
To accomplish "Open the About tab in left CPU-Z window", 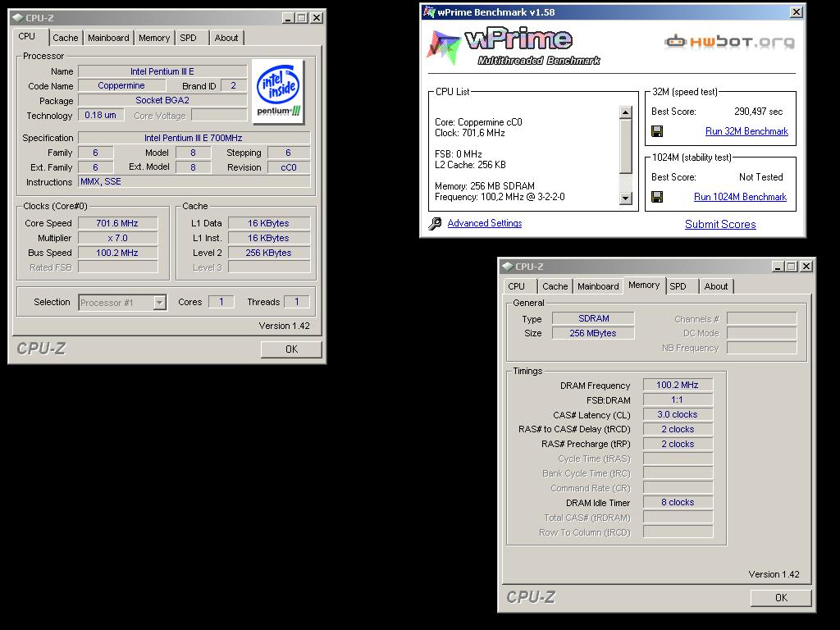I will 226,38.
